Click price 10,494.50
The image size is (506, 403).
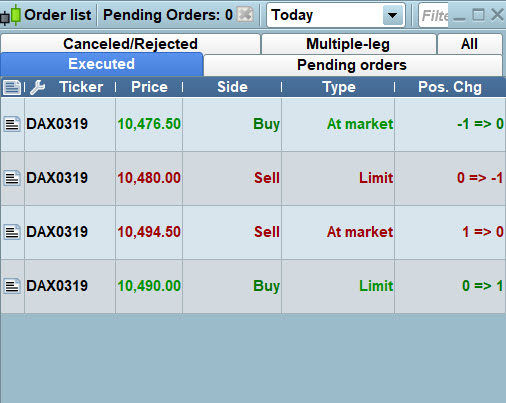tap(149, 232)
